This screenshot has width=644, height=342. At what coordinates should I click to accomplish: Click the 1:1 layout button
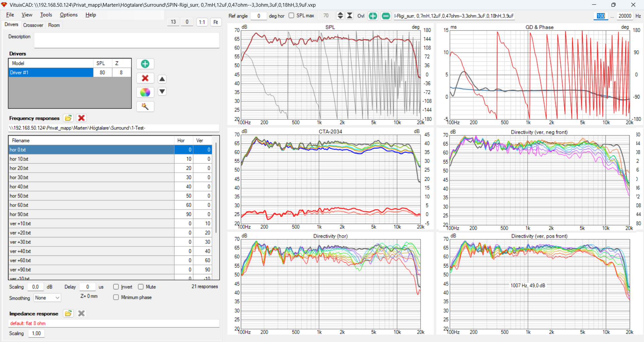coord(202,22)
